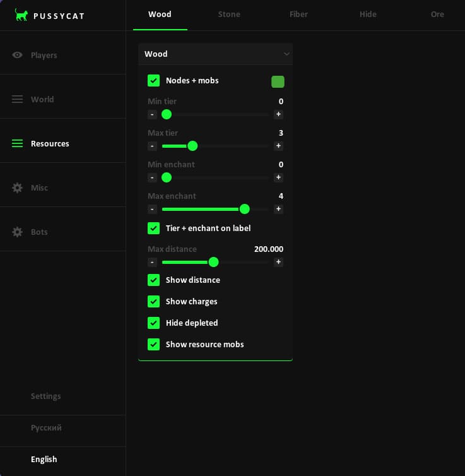Toggle the Nodes + mobs checkbox
The width and height of the screenshot is (465, 476).
[x=153, y=80]
